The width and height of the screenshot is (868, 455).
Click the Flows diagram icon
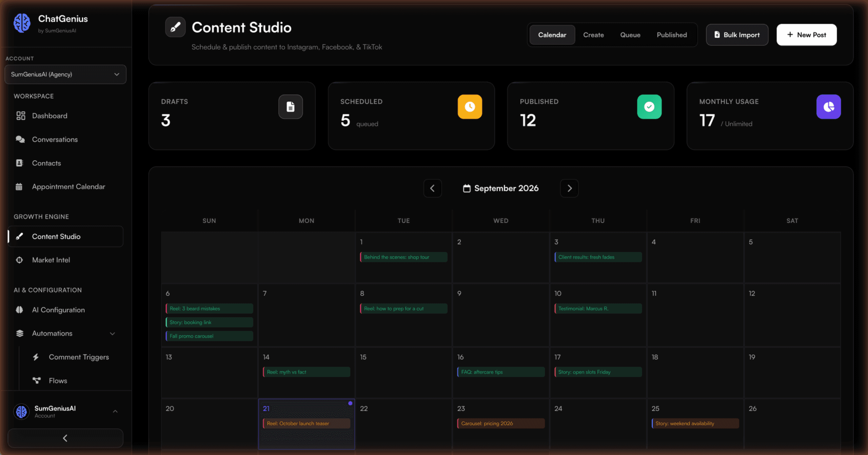click(x=36, y=380)
